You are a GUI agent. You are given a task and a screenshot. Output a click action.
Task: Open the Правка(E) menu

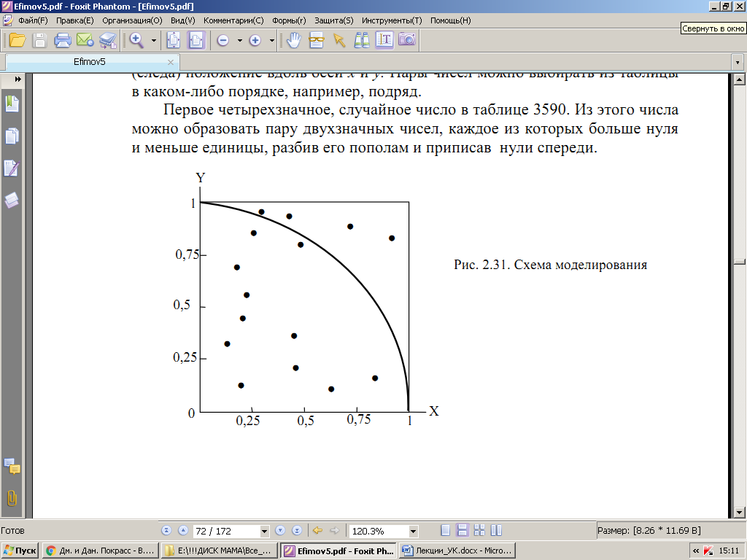point(75,20)
